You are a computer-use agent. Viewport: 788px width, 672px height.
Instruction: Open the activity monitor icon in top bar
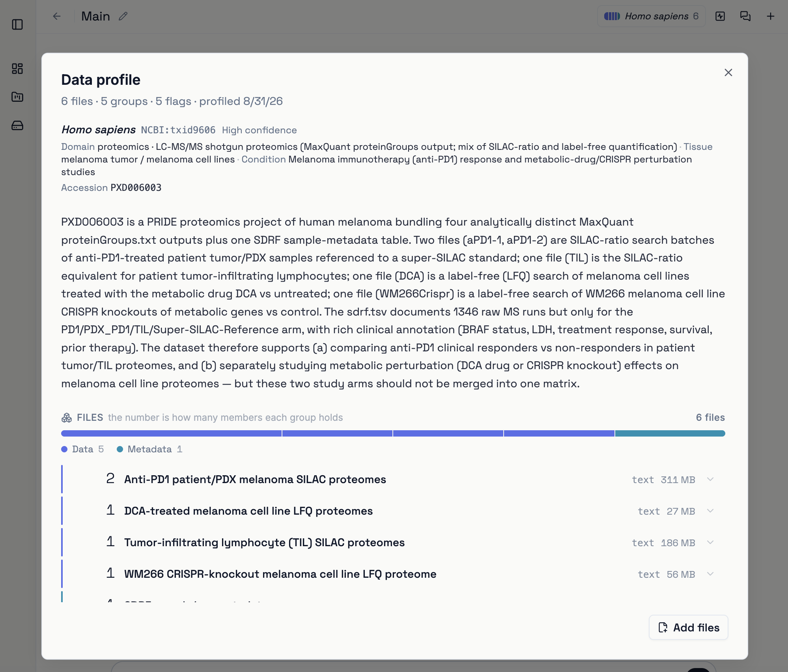[720, 16]
